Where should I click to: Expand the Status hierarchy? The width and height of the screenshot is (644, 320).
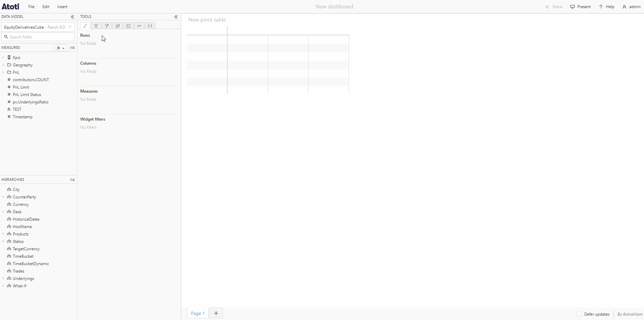click(x=3, y=241)
